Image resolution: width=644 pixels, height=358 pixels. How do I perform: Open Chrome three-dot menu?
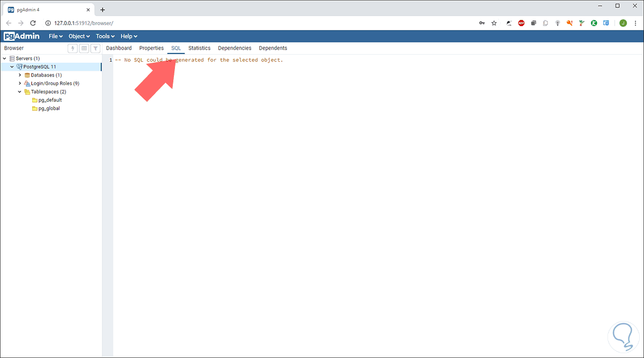click(635, 23)
